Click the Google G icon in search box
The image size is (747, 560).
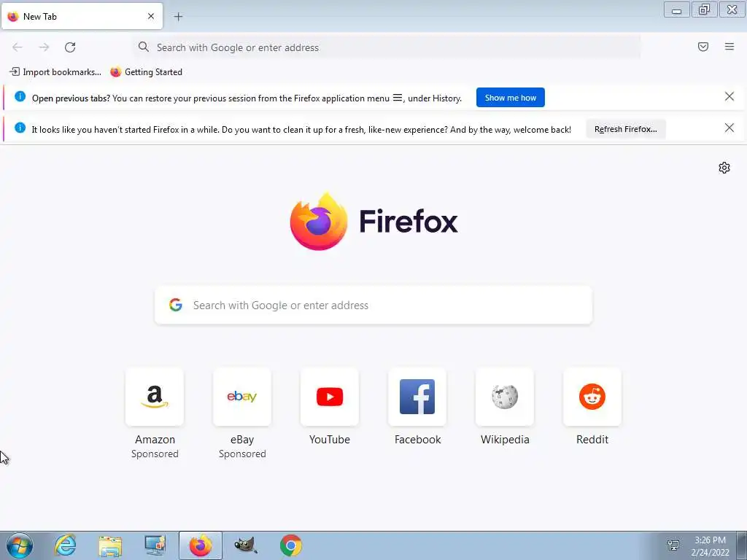176,305
